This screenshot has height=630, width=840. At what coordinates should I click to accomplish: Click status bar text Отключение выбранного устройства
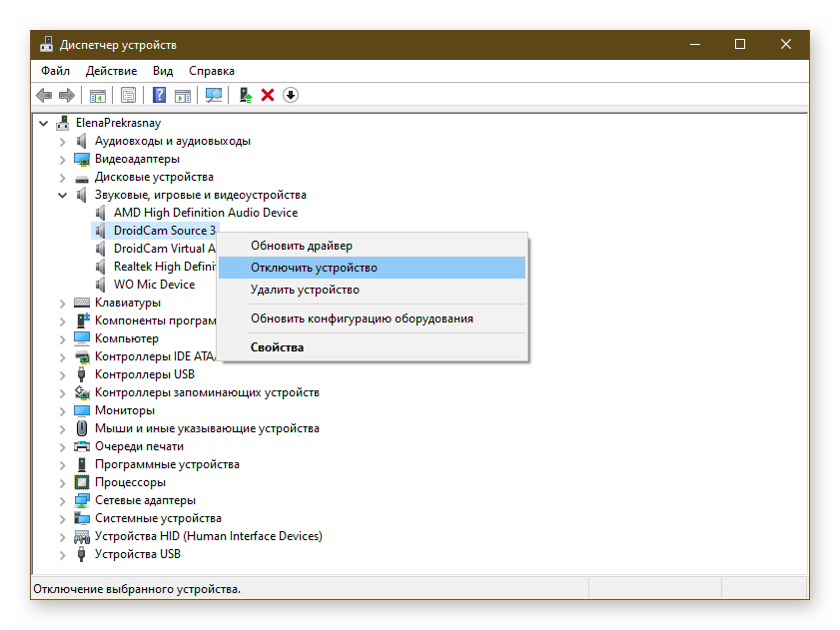pyautogui.click(x=137, y=589)
